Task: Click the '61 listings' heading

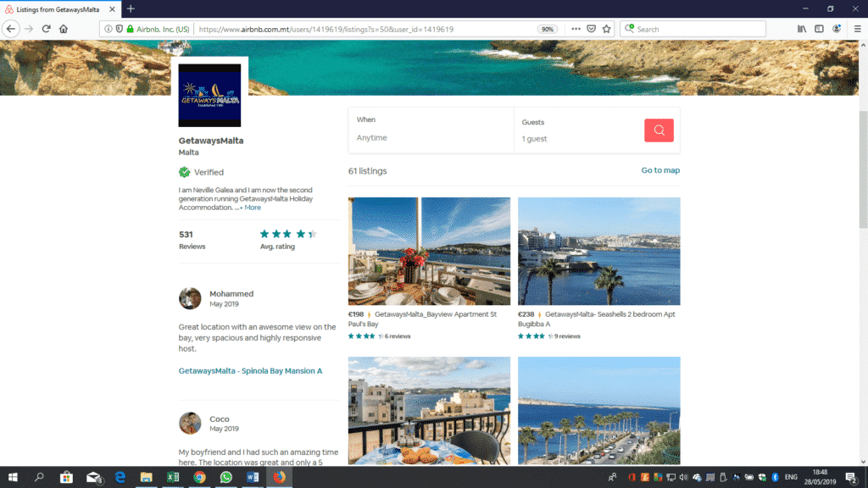Action: (368, 171)
